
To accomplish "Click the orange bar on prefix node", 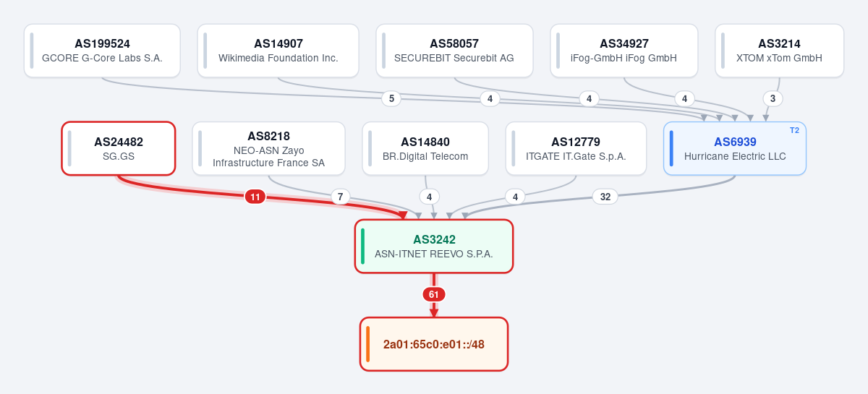I will [x=367, y=344].
